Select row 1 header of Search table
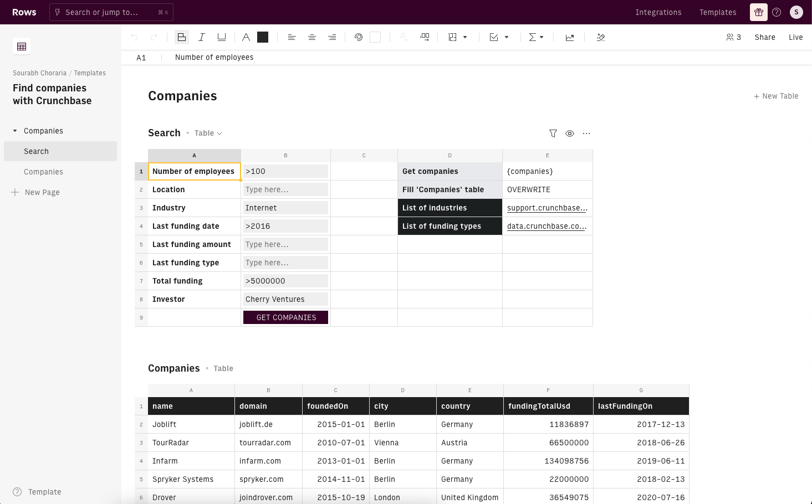This screenshot has width=812, height=504. click(141, 171)
